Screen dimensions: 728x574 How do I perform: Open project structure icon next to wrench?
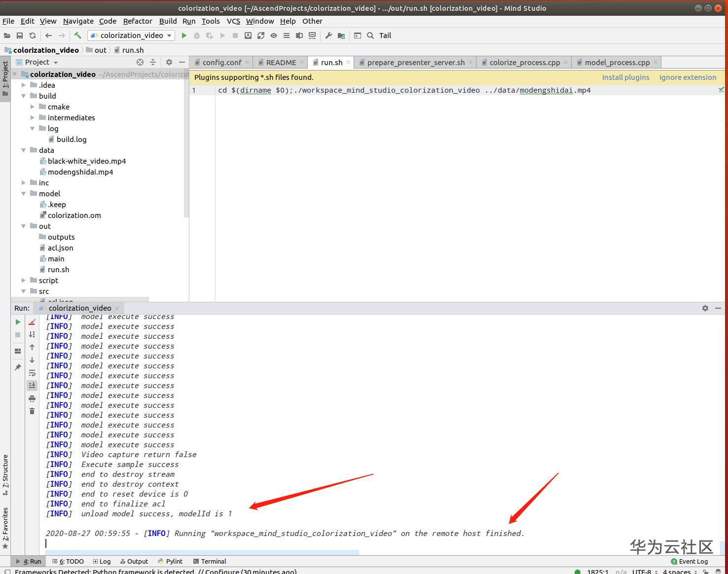coord(341,36)
